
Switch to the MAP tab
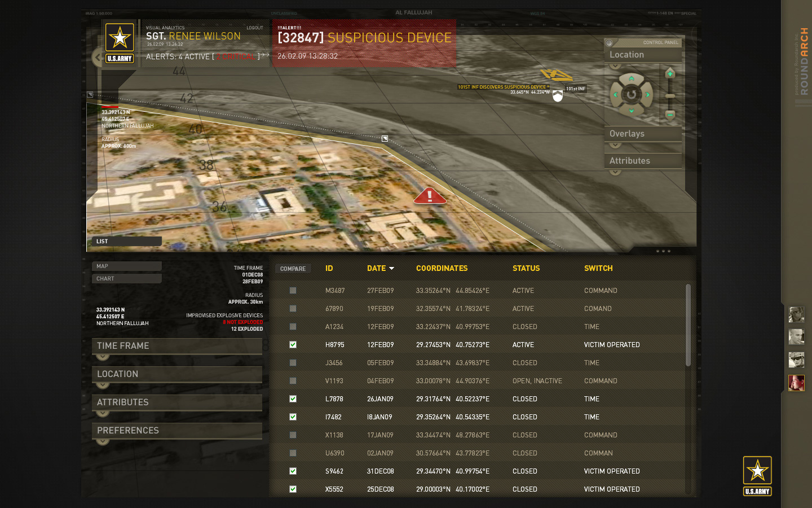tap(127, 266)
